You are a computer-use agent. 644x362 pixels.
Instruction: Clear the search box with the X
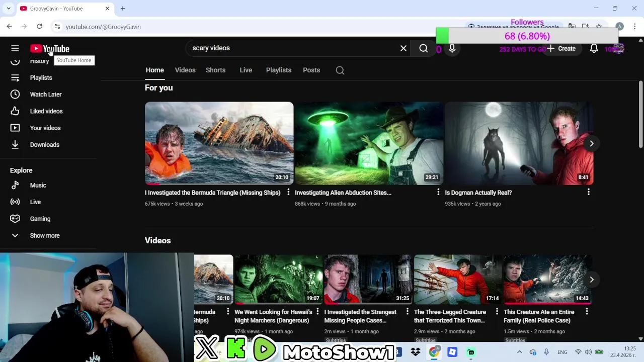[x=403, y=48]
